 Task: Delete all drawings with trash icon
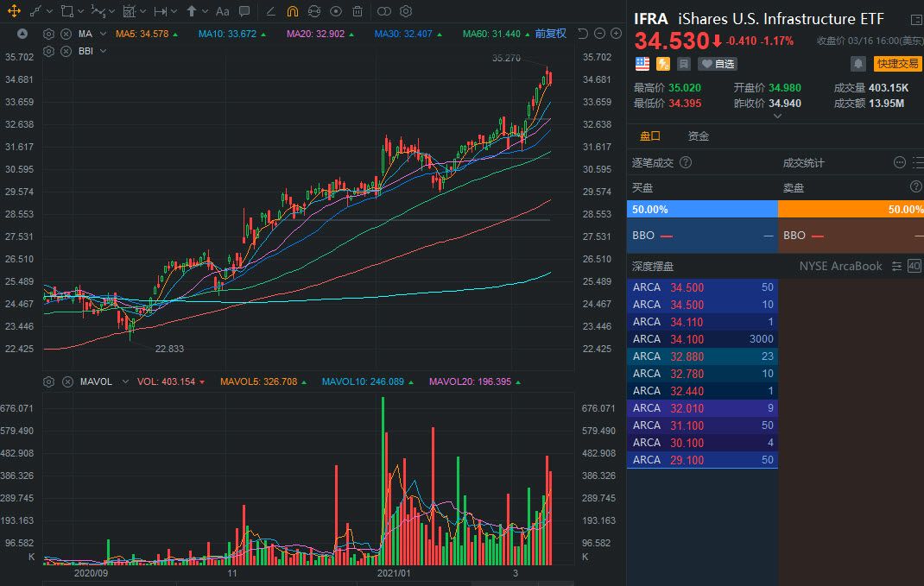[x=358, y=11]
